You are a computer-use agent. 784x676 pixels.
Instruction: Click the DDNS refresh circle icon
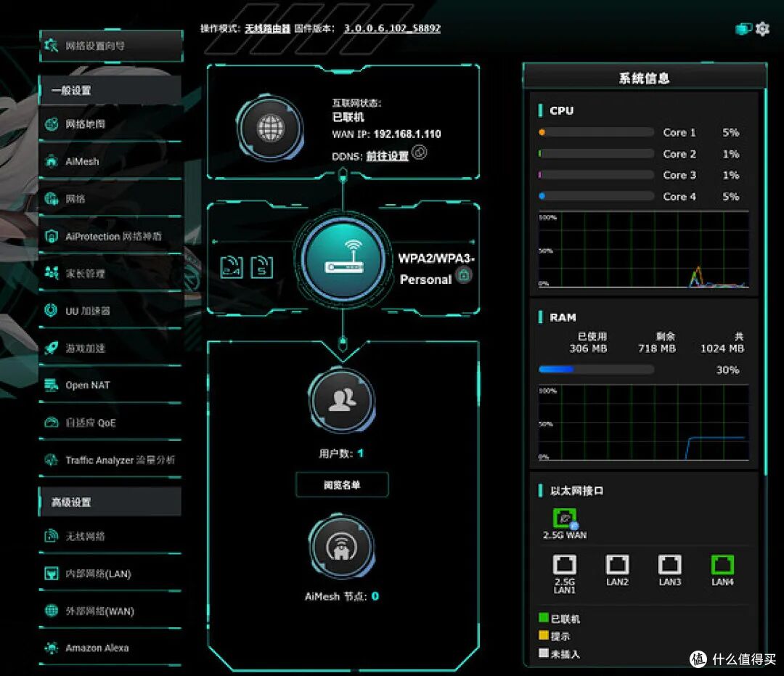(420, 152)
